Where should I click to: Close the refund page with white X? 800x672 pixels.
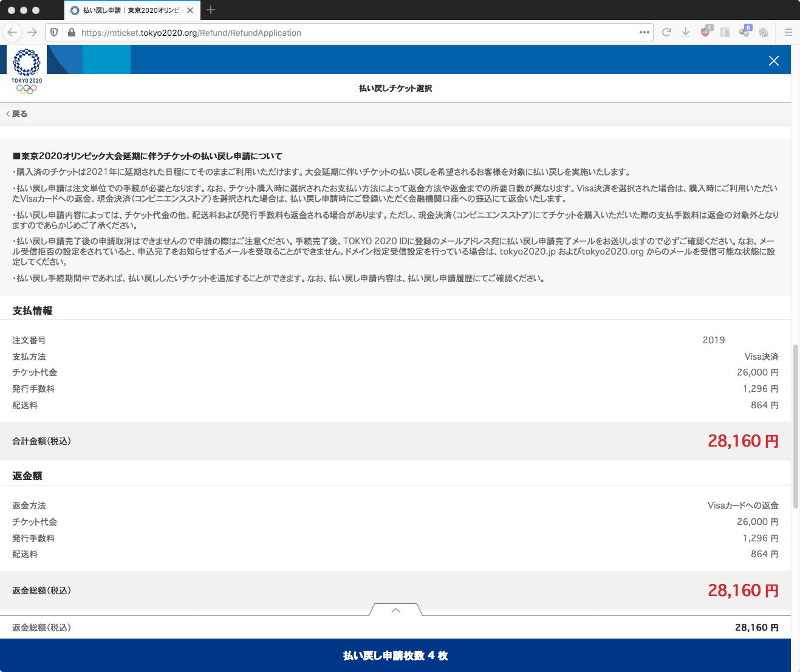tap(774, 61)
